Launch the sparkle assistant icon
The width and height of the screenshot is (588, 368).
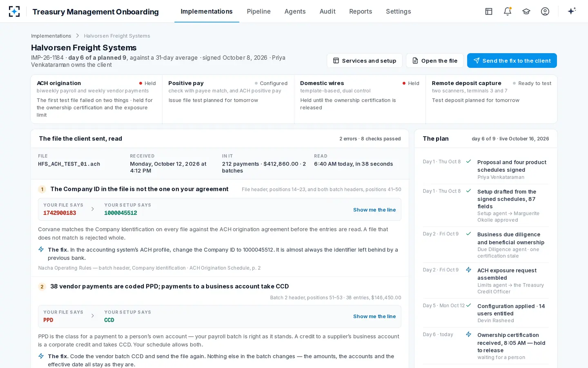pyautogui.click(x=572, y=11)
